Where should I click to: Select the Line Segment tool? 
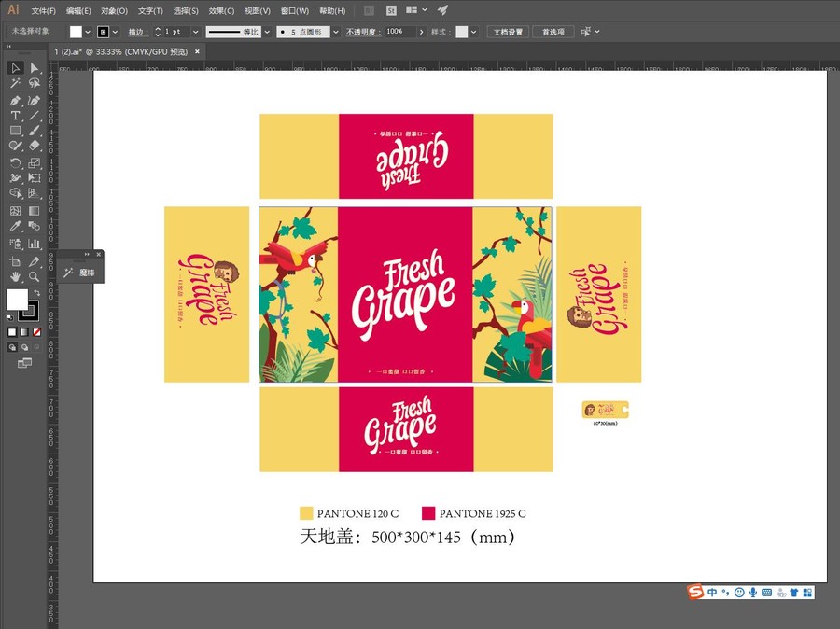(x=35, y=115)
